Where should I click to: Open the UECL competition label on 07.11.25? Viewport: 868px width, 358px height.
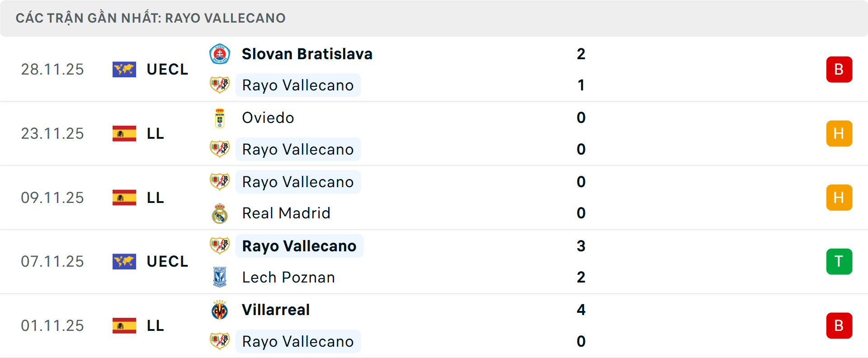click(x=167, y=261)
